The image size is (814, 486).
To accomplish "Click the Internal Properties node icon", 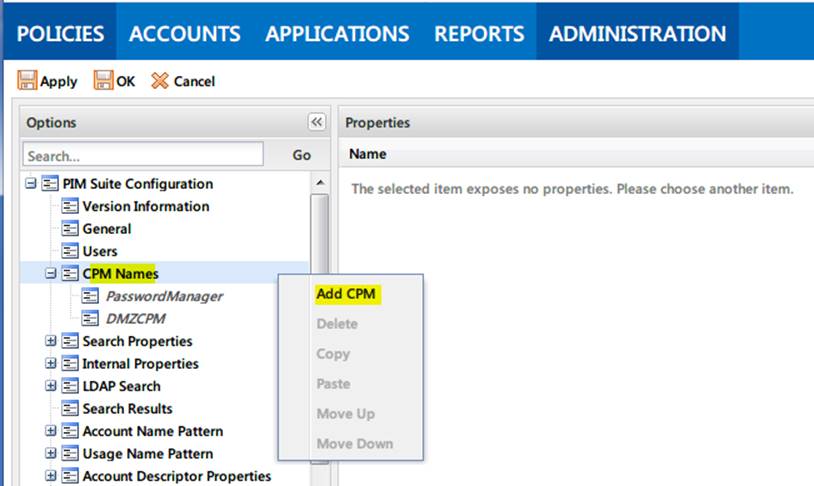I will click(70, 363).
